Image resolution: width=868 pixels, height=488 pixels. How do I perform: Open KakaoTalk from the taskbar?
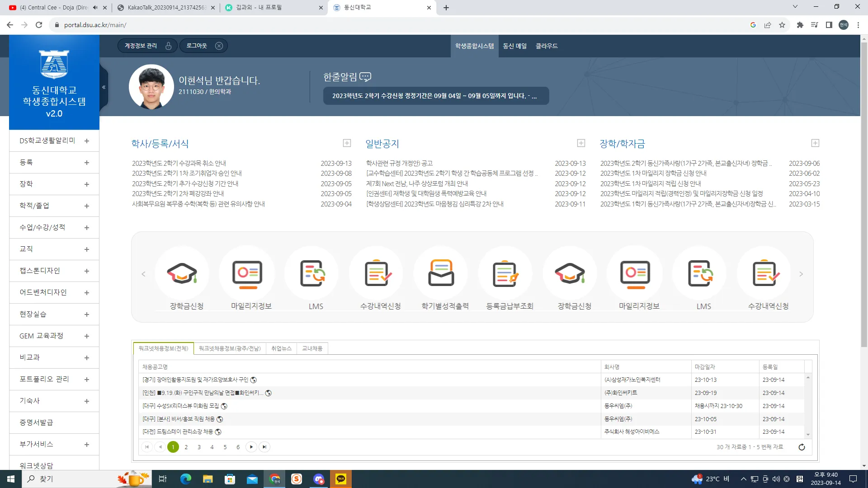click(341, 479)
